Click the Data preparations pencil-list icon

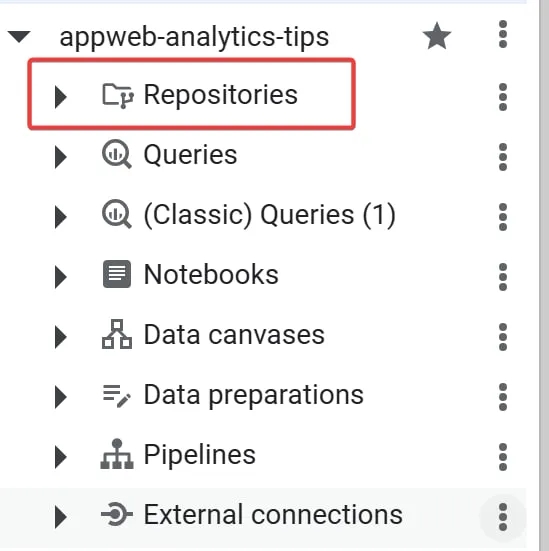[117, 396]
